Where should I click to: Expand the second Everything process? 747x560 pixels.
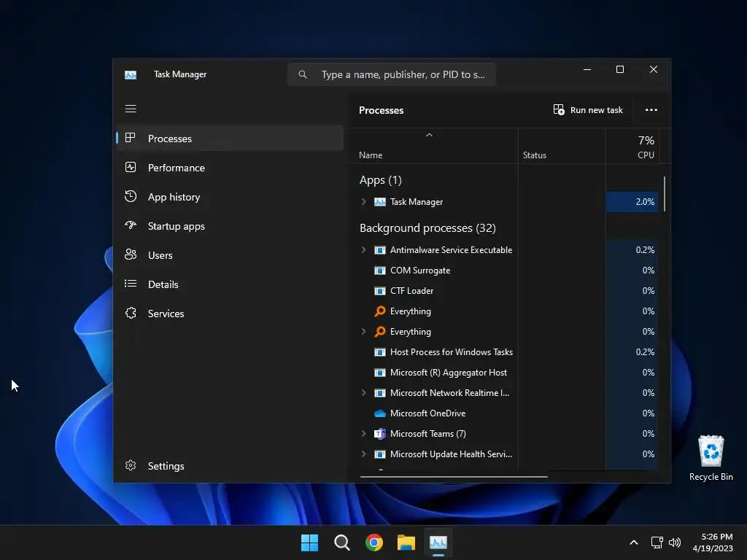pyautogui.click(x=363, y=332)
